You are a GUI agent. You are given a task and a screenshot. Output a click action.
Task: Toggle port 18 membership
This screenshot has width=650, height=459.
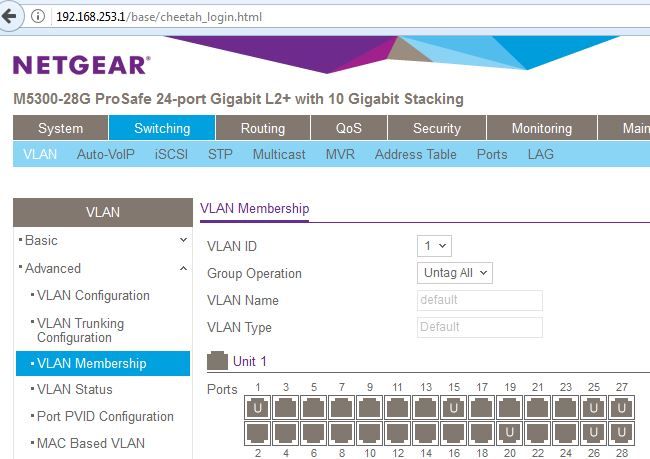[x=481, y=432]
